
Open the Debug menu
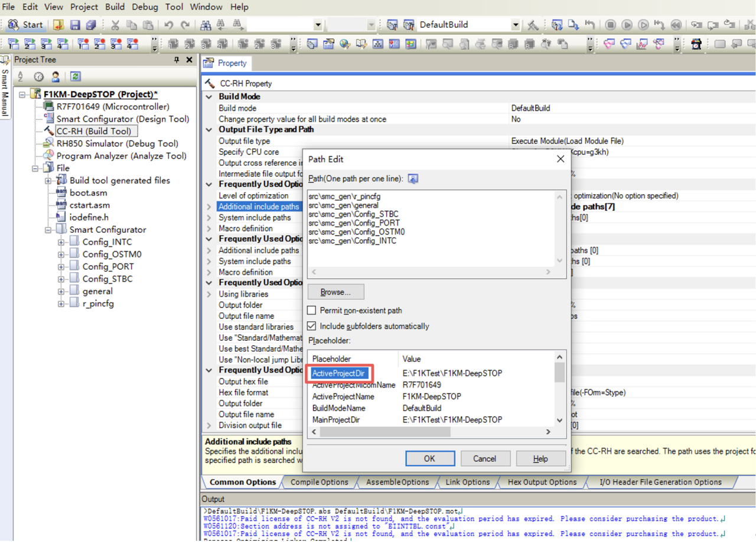point(145,7)
